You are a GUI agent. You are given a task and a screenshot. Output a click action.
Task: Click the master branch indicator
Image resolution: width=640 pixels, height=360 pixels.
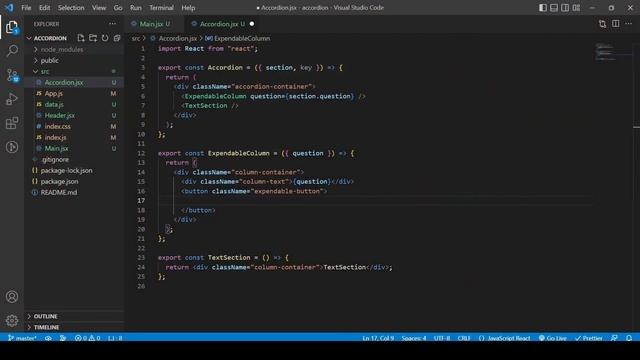[22, 338]
